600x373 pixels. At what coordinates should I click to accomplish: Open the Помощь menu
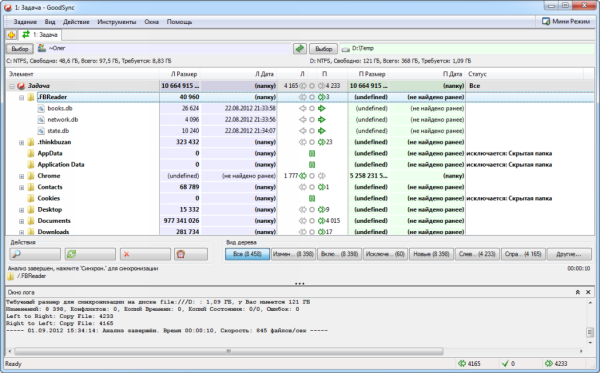point(179,22)
